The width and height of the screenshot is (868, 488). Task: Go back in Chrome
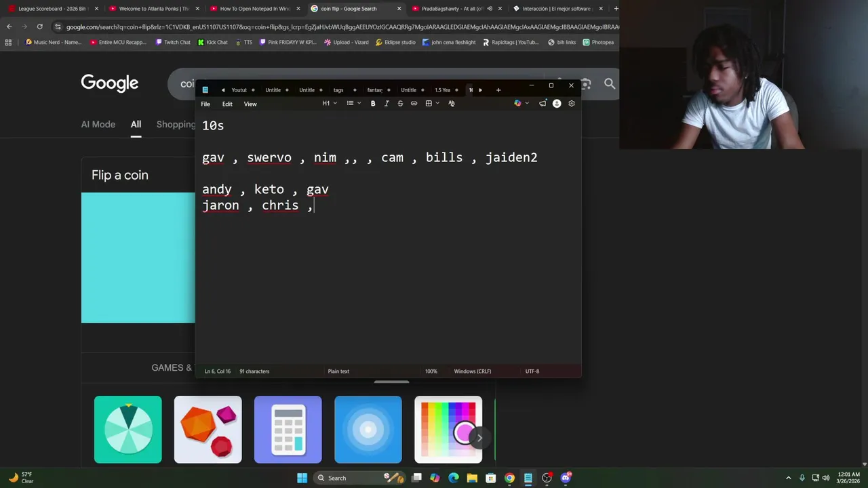point(9,26)
